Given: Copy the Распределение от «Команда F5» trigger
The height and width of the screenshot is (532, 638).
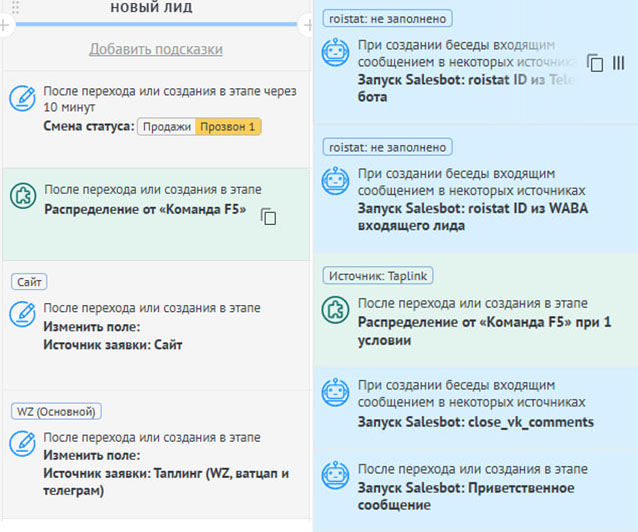Looking at the screenshot, I should 269,217.
